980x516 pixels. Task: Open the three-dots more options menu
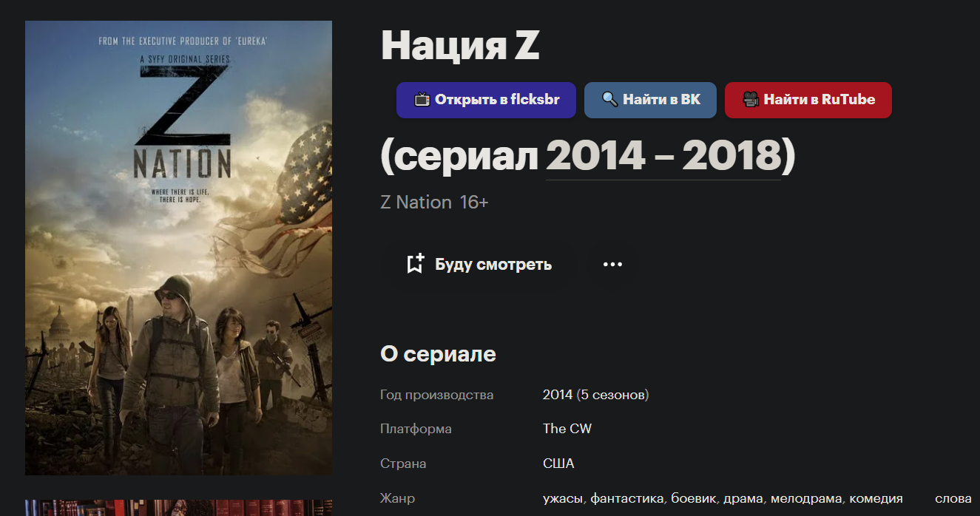tap(612, 265)
